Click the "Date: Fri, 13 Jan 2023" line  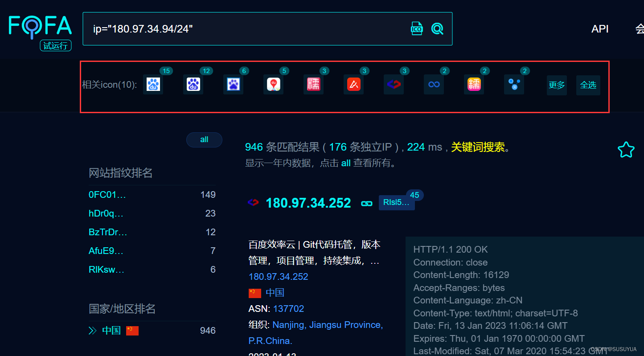(491, 326)
